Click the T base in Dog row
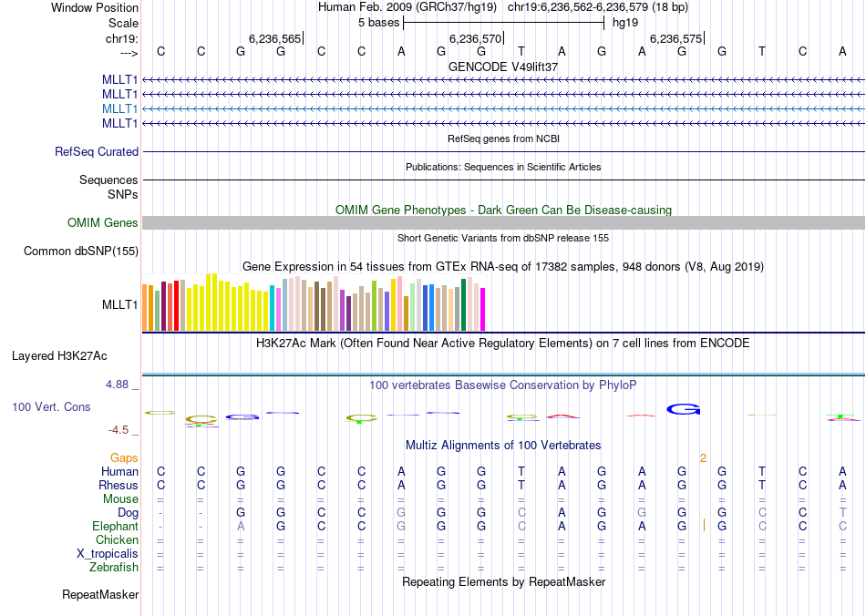The height and width of the screenshot is (616, 866). tap(843, 513)
